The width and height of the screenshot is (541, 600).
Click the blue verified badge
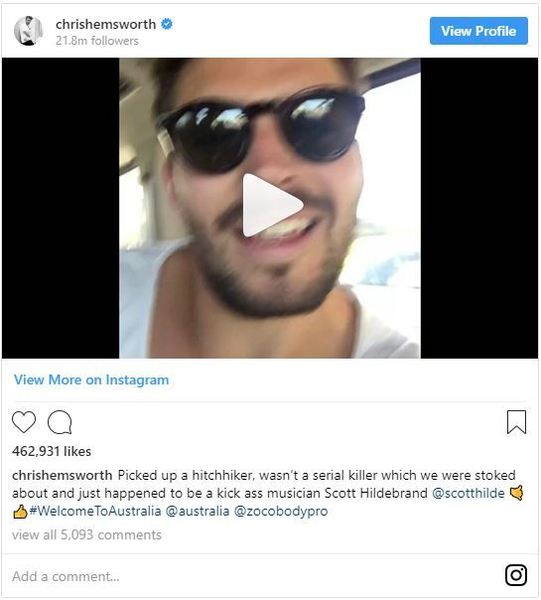166,24
